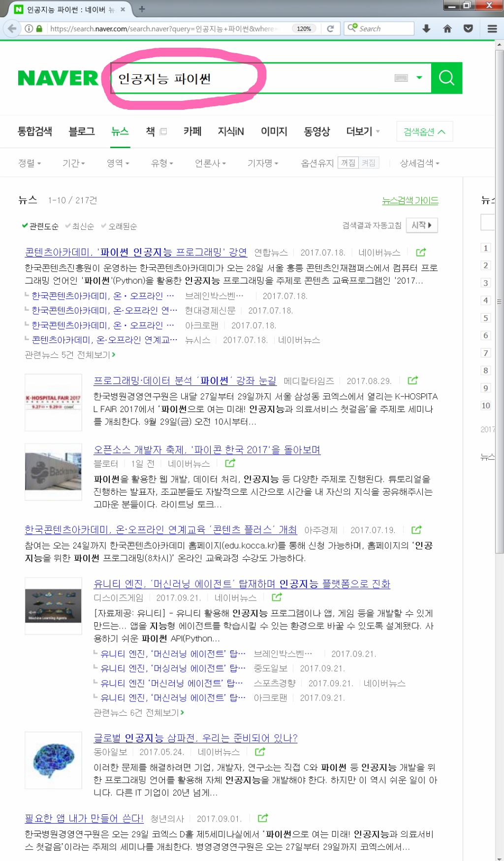Select 최신순 sort option
The image size is (504, 861).
coord(79,226)
